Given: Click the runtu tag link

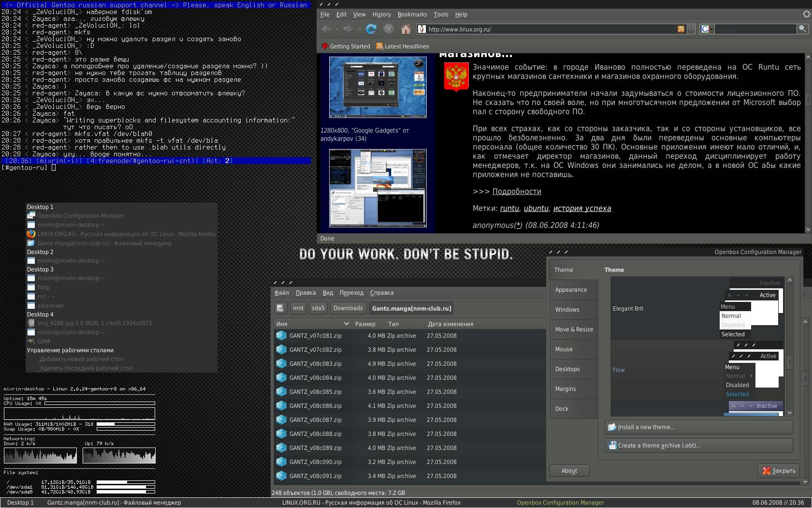Looking at the screenshot, I should 509,209.
